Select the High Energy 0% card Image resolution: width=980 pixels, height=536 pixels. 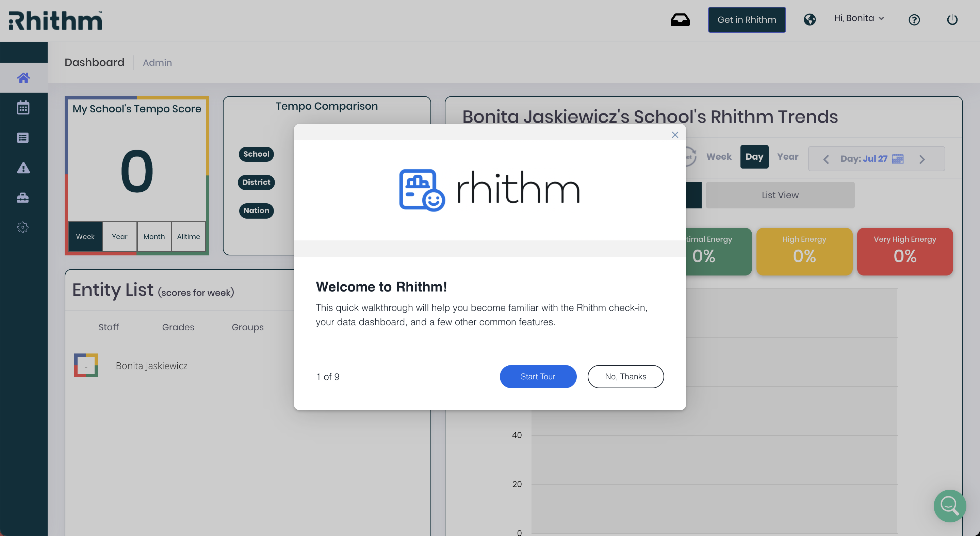(804, 252)
